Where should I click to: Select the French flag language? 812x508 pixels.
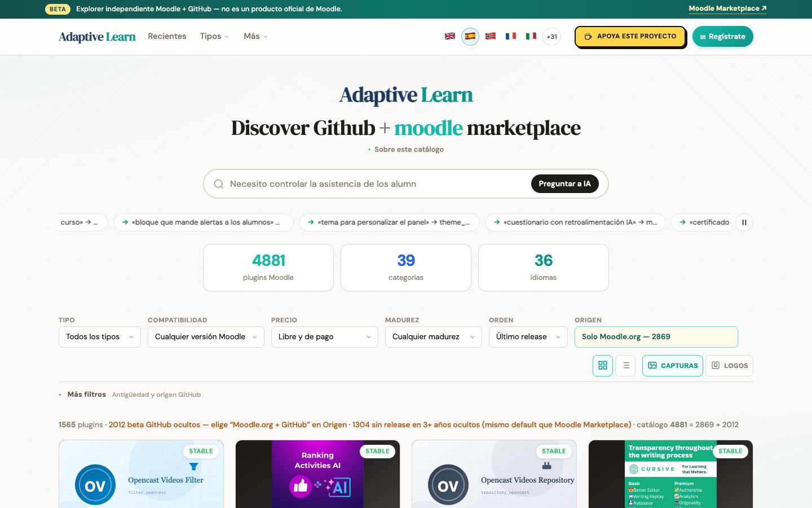511,36
